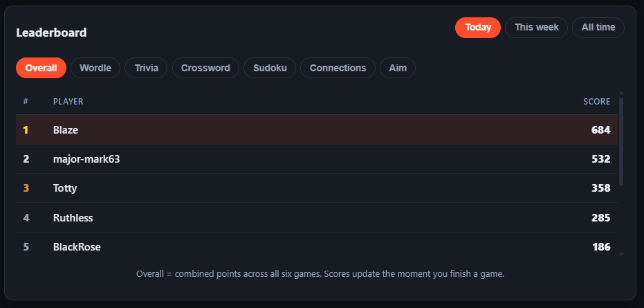The image size is (644, 308).
Task: Switch to the Wordle tab
Action: point(95,68)
